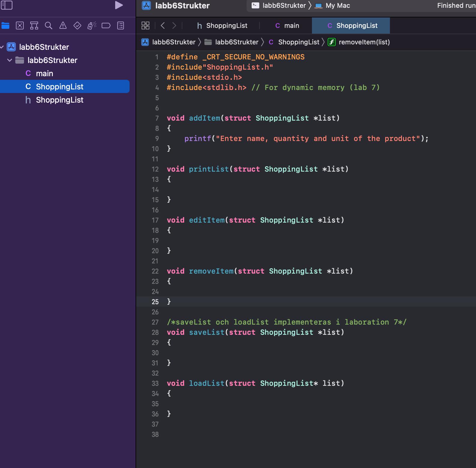Select main file in project navigator
Viewport: 476px width, 468px height.
click(44, 73)
